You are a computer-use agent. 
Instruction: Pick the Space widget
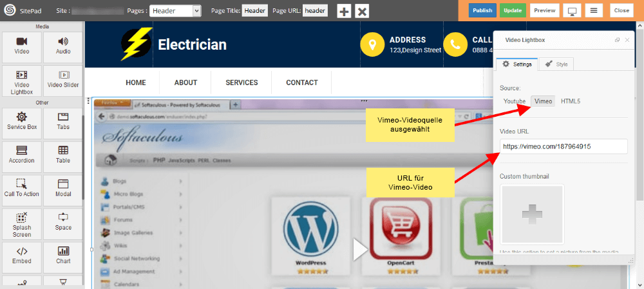coord(63,224)
